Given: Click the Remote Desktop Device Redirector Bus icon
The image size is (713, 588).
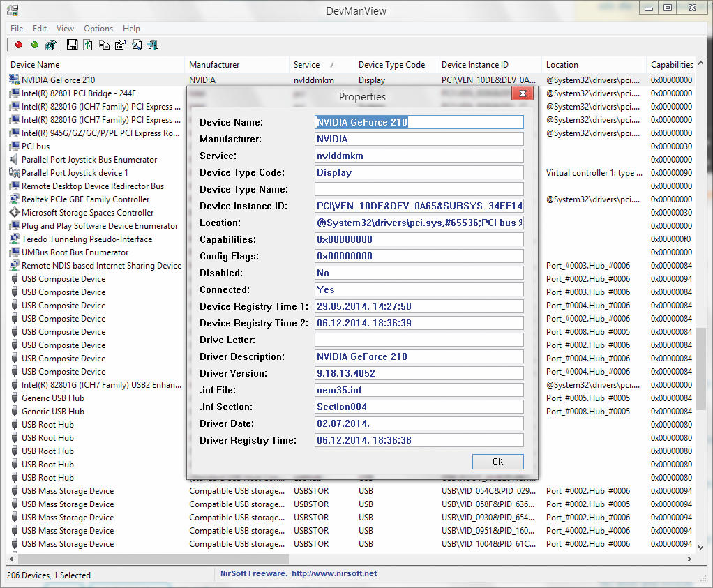Looking at the screenshot, I should click(x=14, y=186).
